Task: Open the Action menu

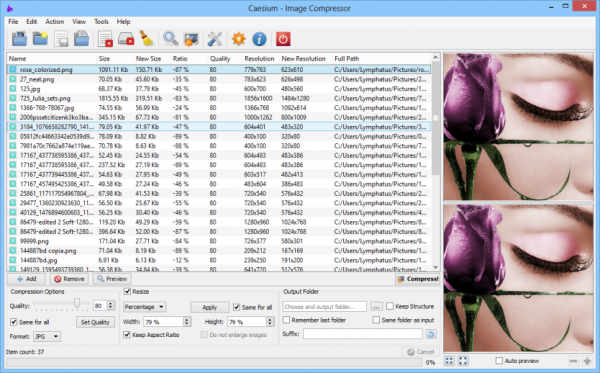Action: click(55, 21)
